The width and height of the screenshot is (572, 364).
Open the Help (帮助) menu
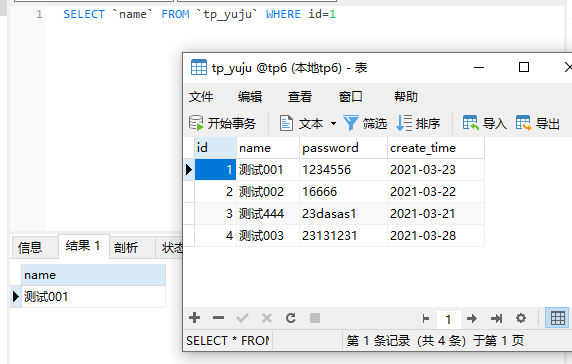coord(406,97)
